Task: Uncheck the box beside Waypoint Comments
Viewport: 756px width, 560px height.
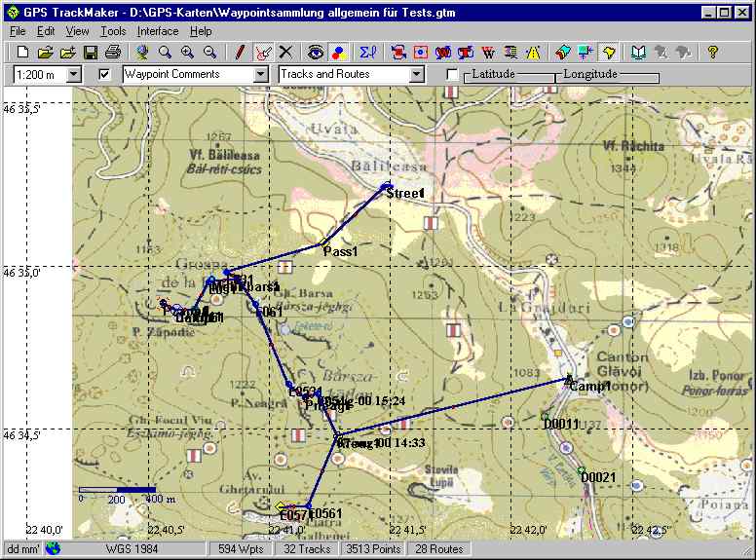Action: click(104, 75)
